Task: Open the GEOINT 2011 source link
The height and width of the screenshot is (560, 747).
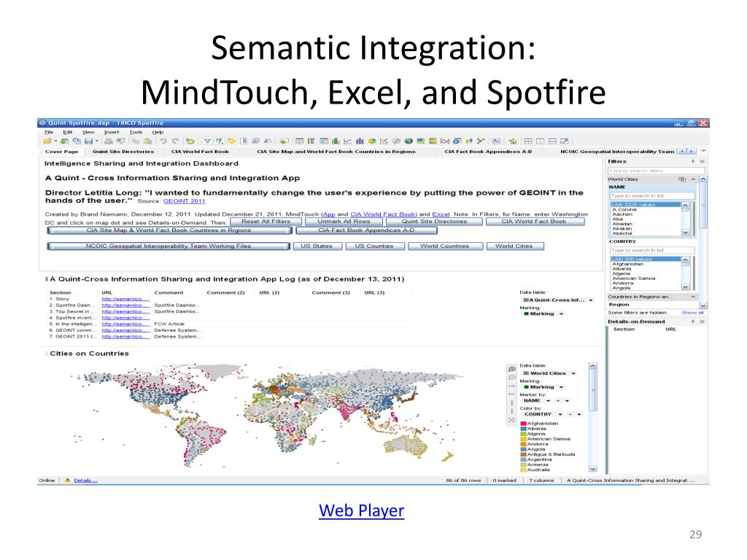Action: click(184, 201)
